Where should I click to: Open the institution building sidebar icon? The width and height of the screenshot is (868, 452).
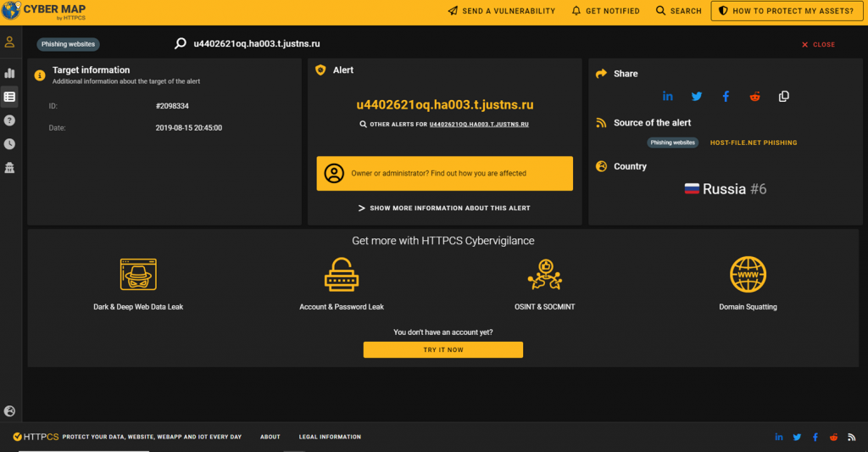pos(9,168)
